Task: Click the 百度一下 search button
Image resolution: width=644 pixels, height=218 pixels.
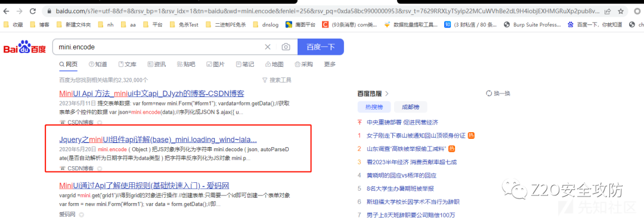Action: coord(320,47)
